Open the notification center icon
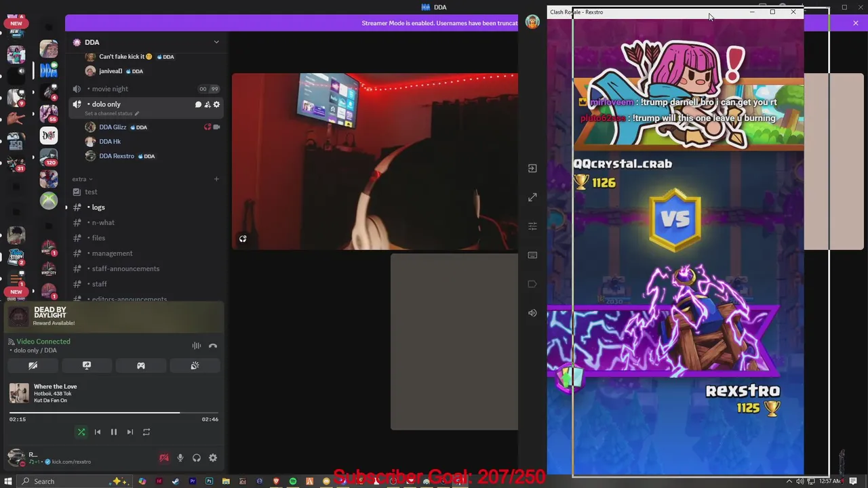Screen dimensions: 868x488 click(x=854, y=481)
